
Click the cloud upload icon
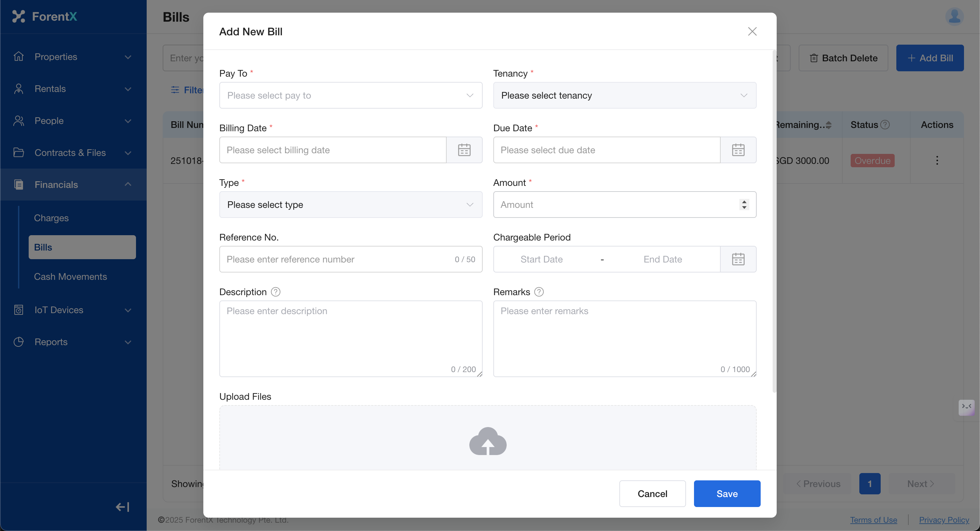tap(487, 441)
